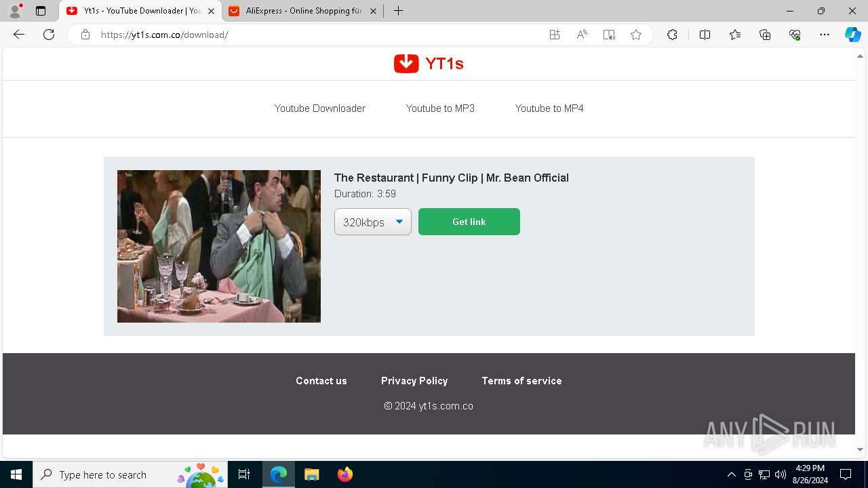Switch to the AliExpress Online Shopping tab

pos(303,11)
